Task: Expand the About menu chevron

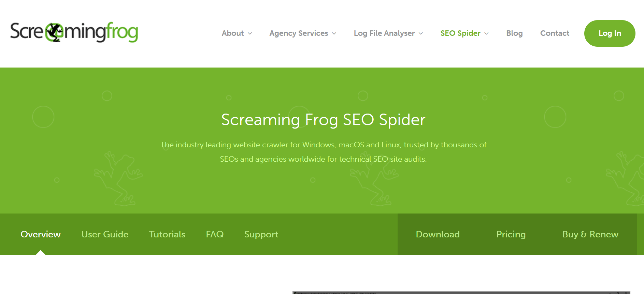Action: [x=250, y=33]
